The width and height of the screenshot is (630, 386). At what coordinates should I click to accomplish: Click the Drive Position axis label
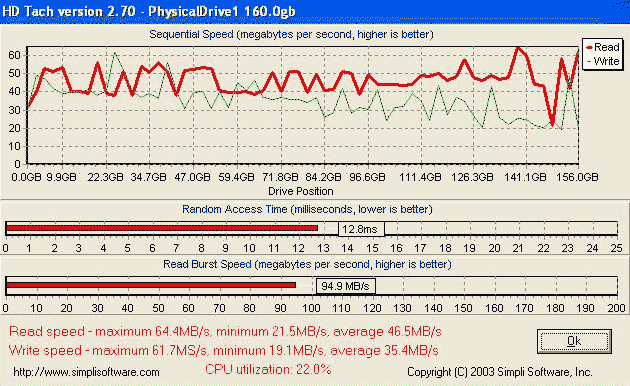tap(301, 191)
